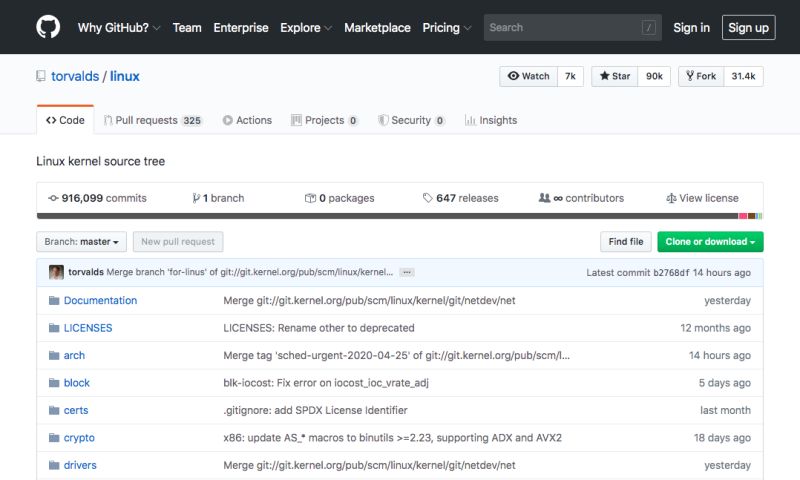The height and width of the screenshot is (480, 800).
Task: Switch to the Security tab
Action: coord(411,120)
